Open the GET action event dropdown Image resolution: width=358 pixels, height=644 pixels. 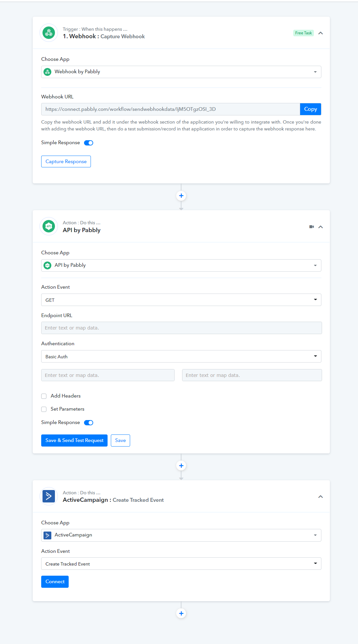coord(181,300)
